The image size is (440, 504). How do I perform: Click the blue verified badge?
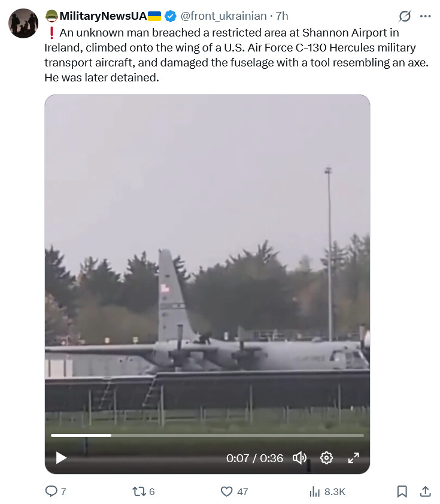[x=171, y=16]
